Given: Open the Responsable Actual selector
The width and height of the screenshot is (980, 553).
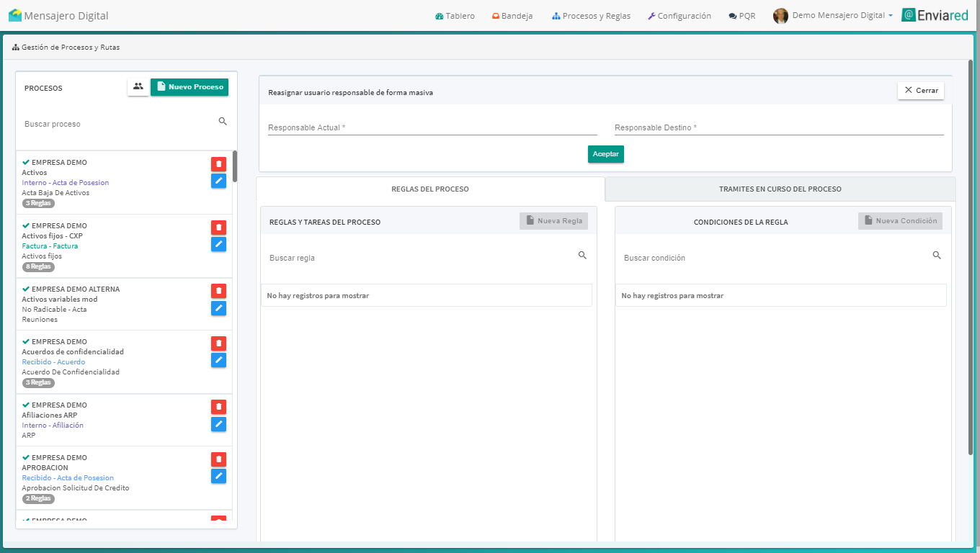Looking at the screenshot, I should tap(432, 127).
